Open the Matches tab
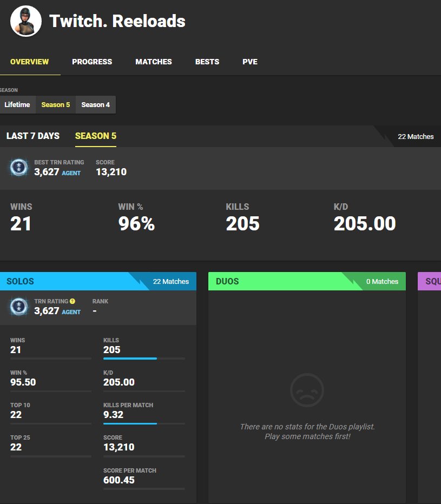Screen dimensions: 441x504 click(x=154, y=62)
